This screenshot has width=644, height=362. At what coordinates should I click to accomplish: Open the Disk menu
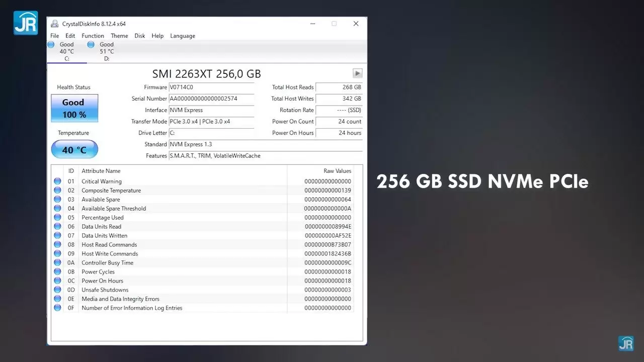coord(140,36)
